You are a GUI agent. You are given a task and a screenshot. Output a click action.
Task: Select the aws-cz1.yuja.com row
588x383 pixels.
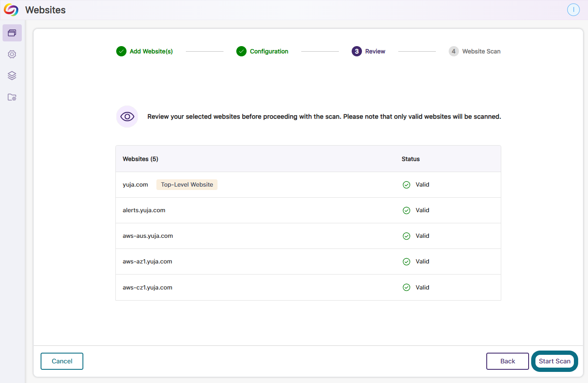point(308,287)
